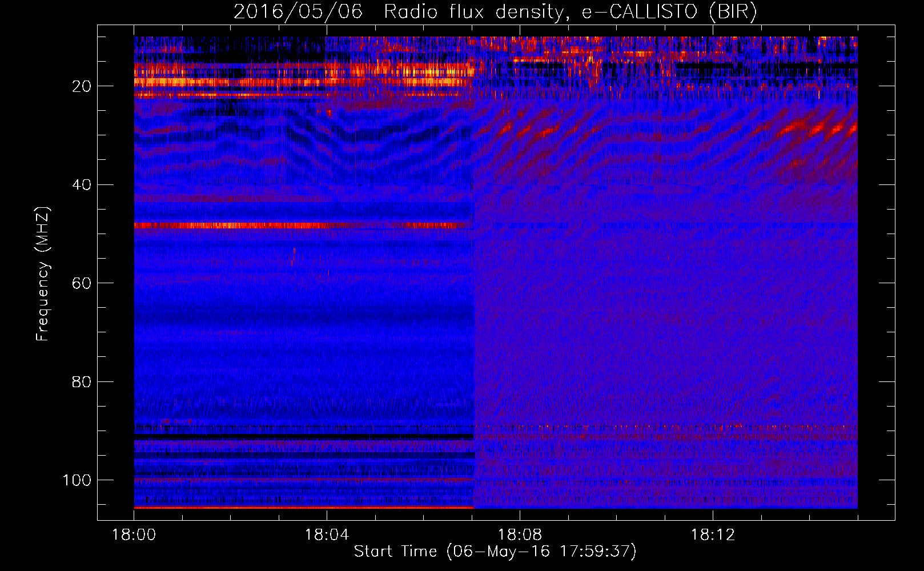Click the 40 frequency tick label

(x=82, y=185)
